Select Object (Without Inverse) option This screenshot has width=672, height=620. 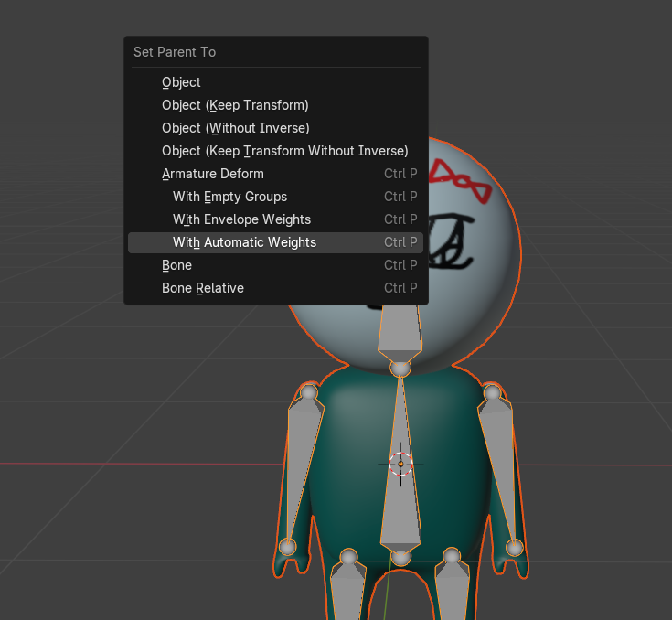coord(275,128)
